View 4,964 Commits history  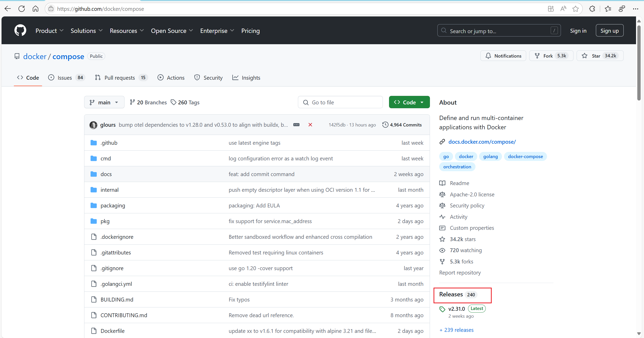point(402,125)
